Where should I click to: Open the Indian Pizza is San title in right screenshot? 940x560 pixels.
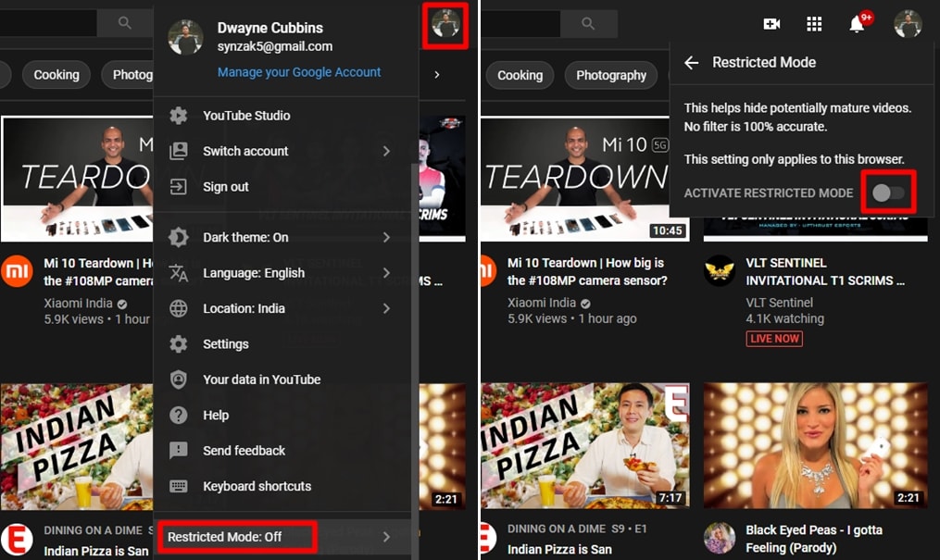pyautogui.click(x=559, y=549)
